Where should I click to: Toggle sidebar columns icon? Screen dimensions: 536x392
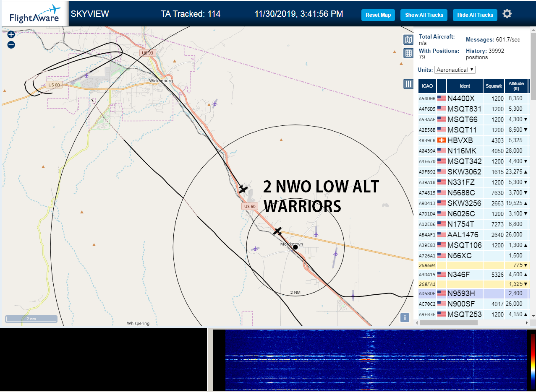coord(408,84)
